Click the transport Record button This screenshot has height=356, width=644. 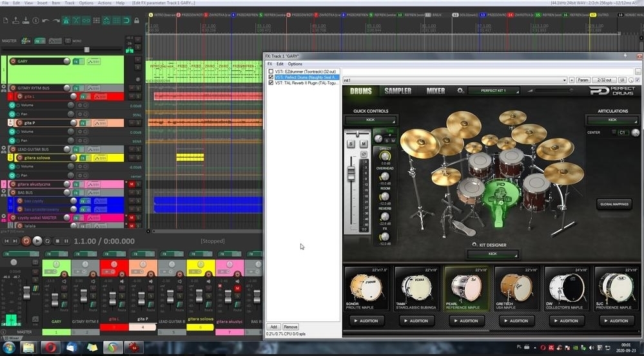click(26, 241)
